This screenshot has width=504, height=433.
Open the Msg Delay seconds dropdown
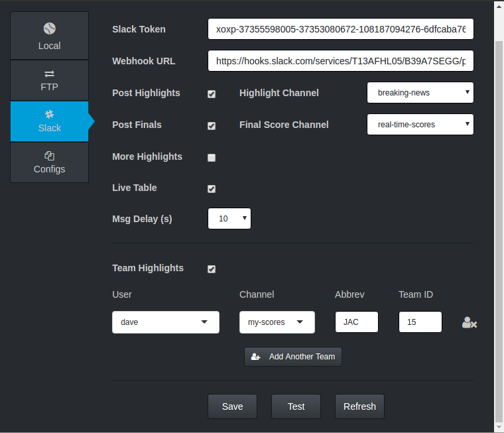pos(229,219)
